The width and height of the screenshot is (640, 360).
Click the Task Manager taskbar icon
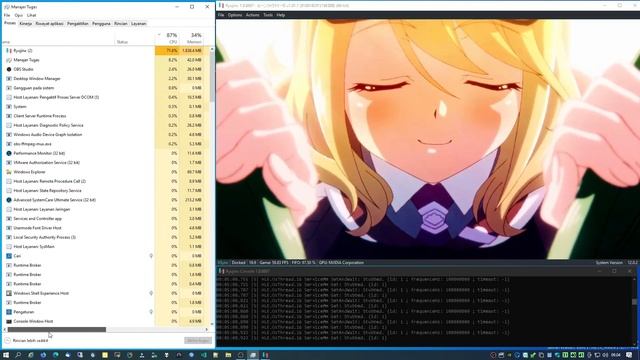[x=253, y=355]
